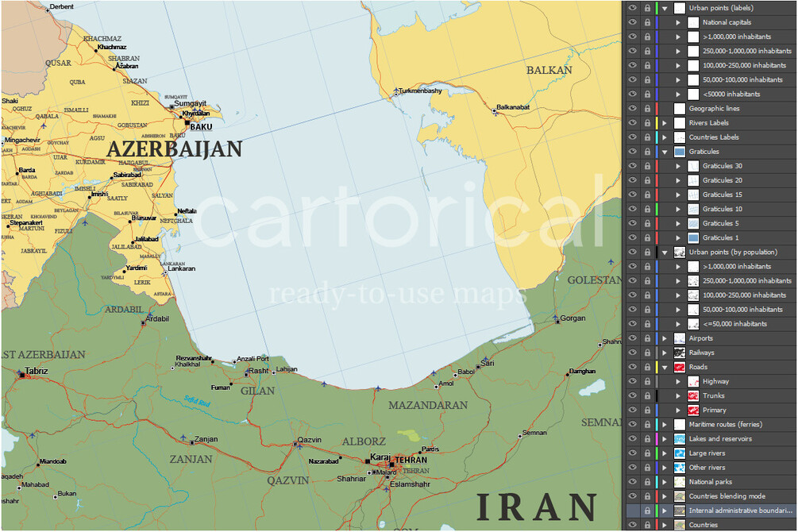Viewport: 798px width, 532px height.
Task: Click the Roads layer red thumbnail
Action: [x=680, y=367]
